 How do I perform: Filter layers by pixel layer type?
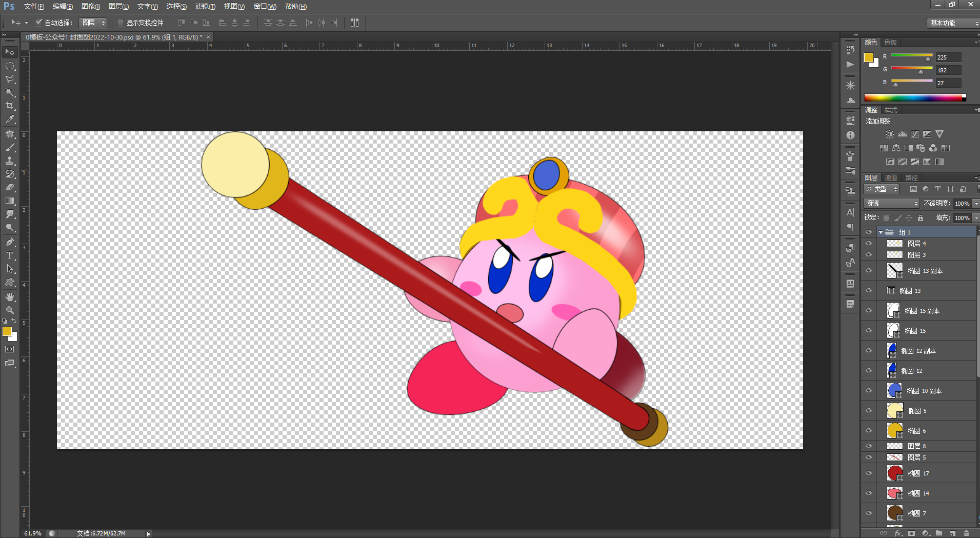click(913, 189)
